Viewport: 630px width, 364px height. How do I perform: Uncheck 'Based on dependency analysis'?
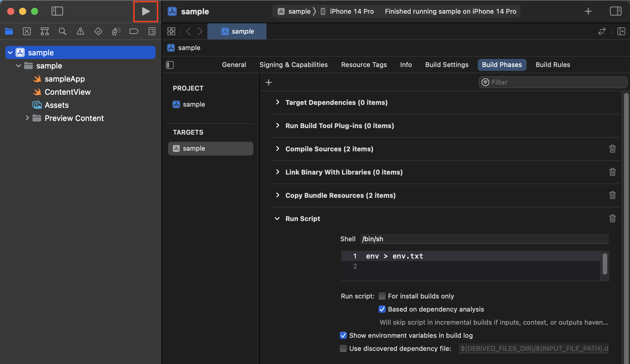tap(382, 309)
